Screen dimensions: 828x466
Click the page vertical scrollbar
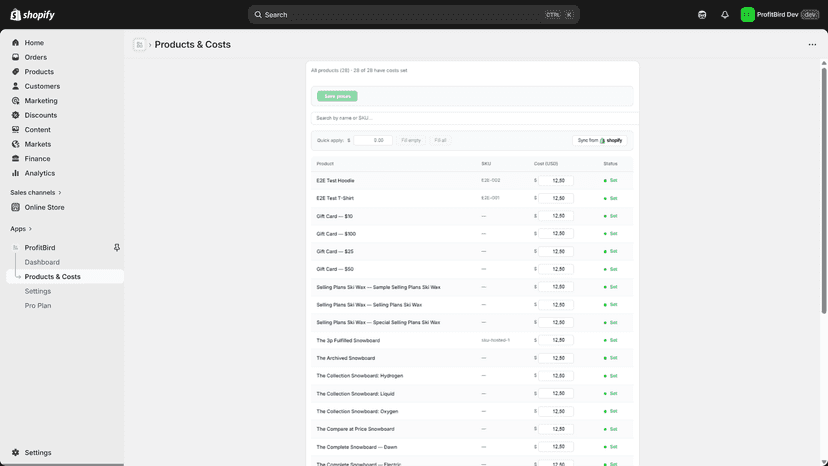824,190
